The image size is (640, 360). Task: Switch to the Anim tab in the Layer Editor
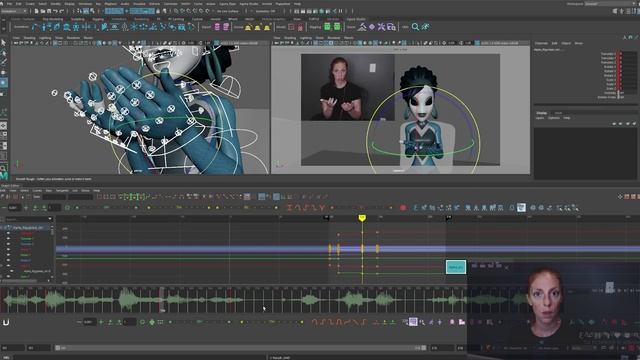[558, 113]
